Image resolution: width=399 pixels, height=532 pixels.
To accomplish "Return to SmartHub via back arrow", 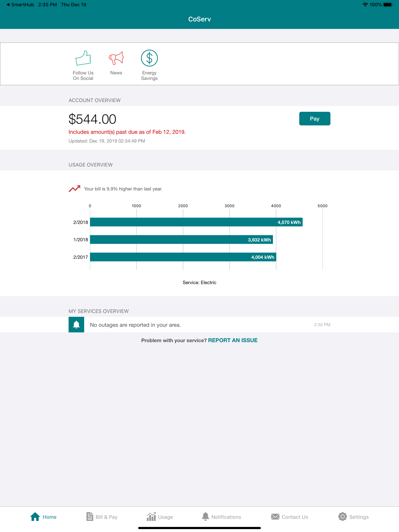I will tap(20, 4).
